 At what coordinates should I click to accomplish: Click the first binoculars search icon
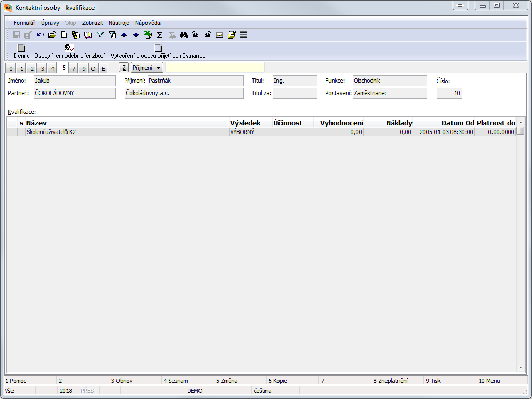(183, 35)
